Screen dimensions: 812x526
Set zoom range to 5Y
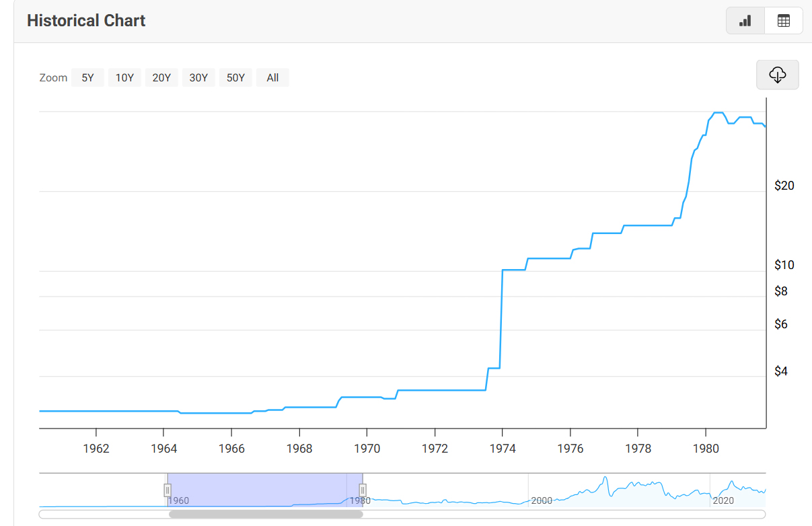[87, 77]
